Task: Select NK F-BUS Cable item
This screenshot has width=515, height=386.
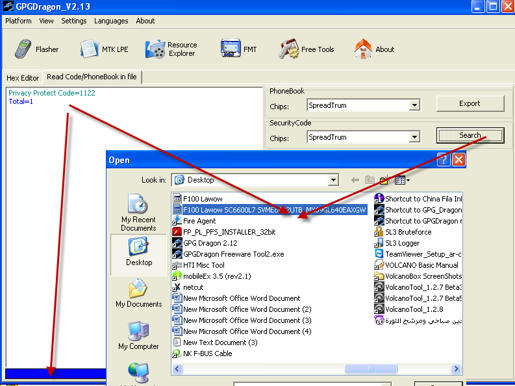Action: coord(203,353)
